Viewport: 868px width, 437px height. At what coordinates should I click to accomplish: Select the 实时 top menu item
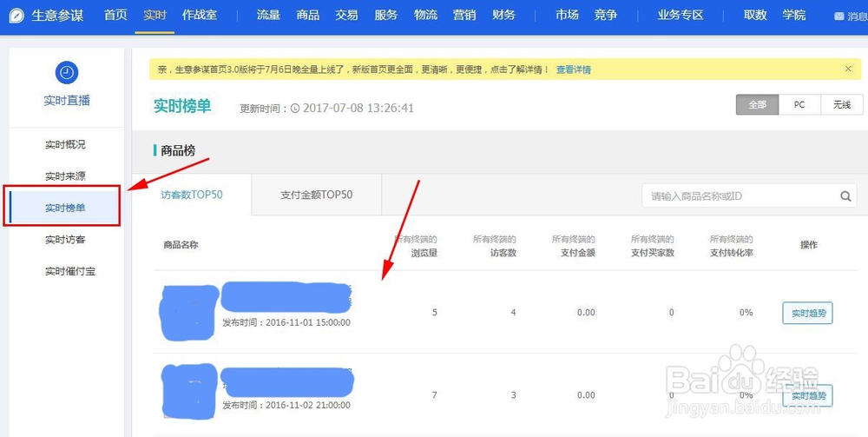(155, 15)
